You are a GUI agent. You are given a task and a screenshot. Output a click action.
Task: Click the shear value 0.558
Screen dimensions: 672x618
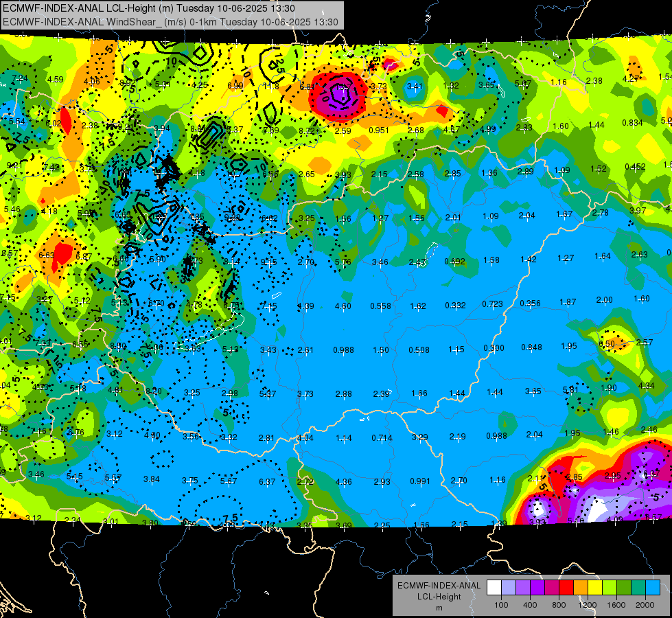(380, 306)
